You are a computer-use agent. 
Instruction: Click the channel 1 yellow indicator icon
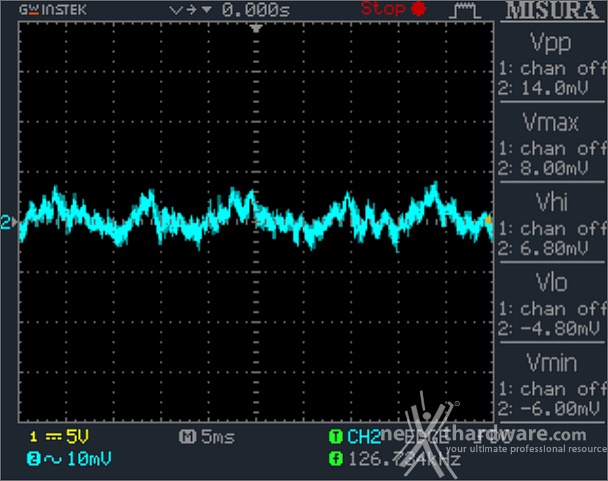33,437
